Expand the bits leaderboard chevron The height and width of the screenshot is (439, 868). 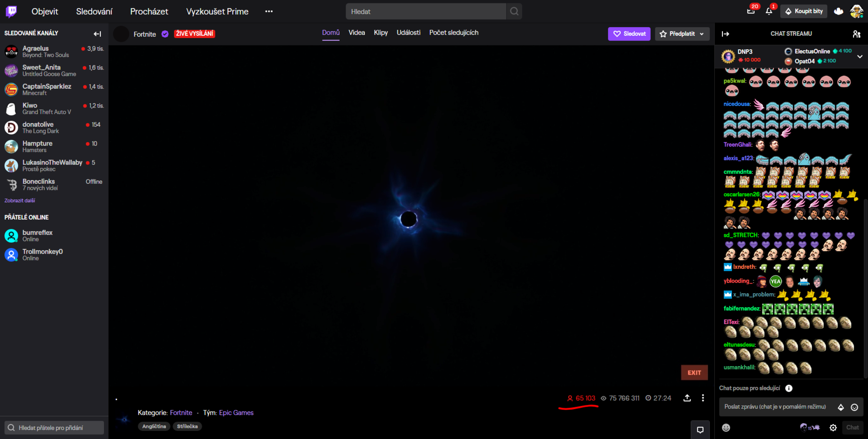(x=860, y=56)
